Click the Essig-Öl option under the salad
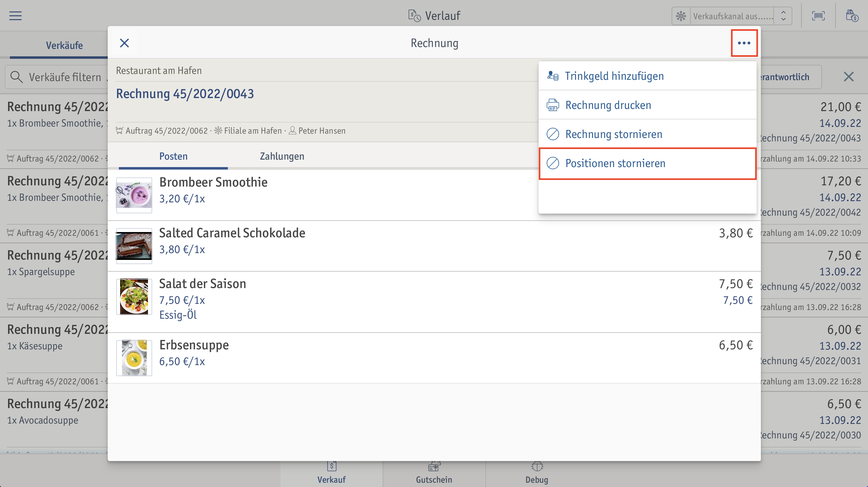868x487 pixels. (x=178, y=315)
